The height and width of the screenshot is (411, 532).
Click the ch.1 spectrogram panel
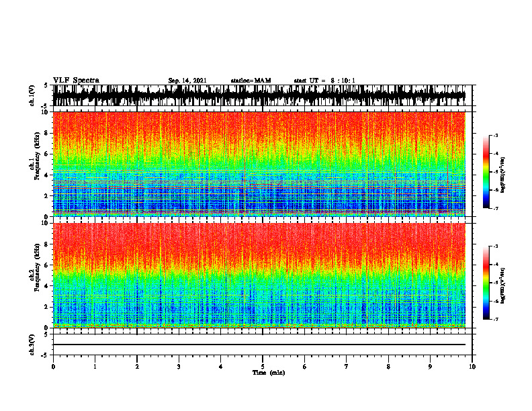[259, 164]
